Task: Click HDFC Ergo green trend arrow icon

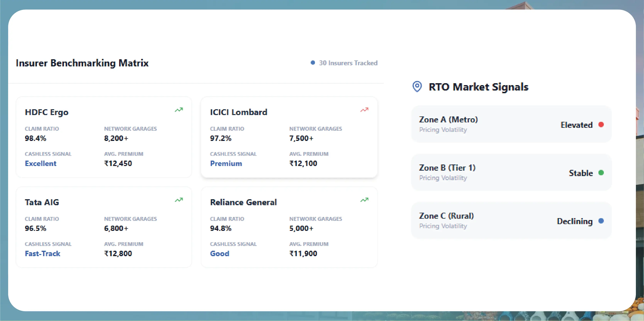Action: pyautogui.click(x=179, y=110)
